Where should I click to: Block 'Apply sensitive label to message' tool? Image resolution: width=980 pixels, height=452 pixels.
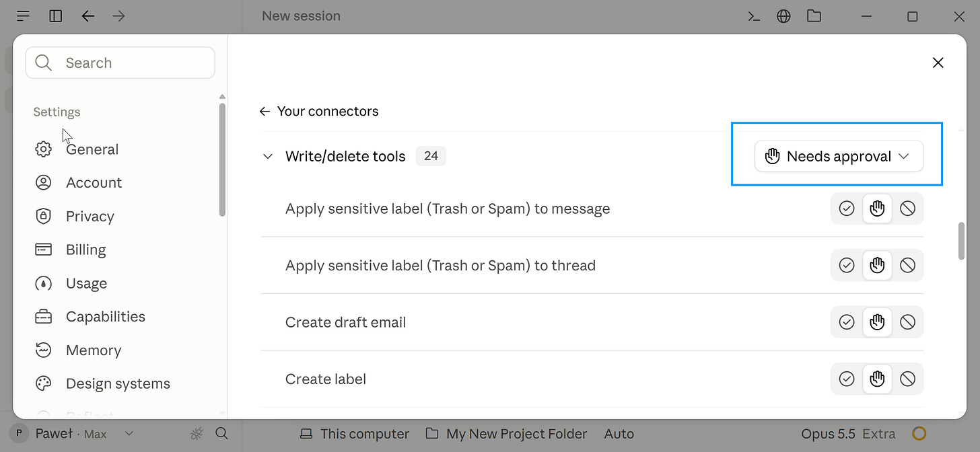[x=907, y=209]
